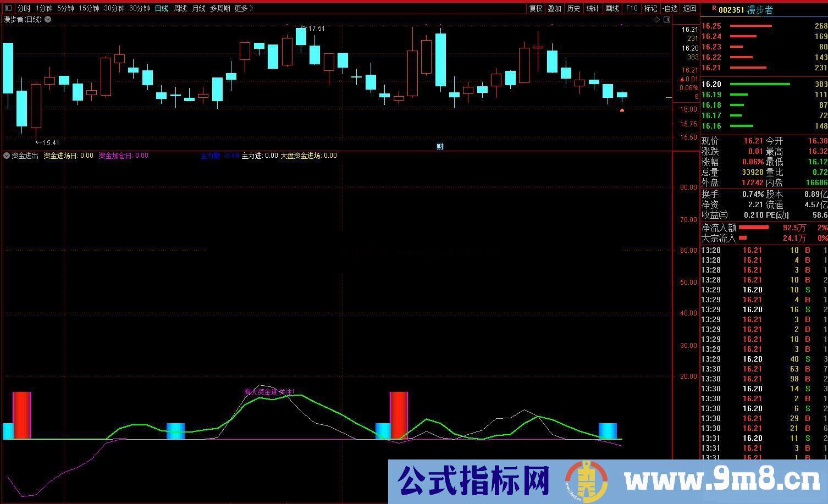Click the diamond icon above the price panel

pyautogui.click(x=656, y=19)
